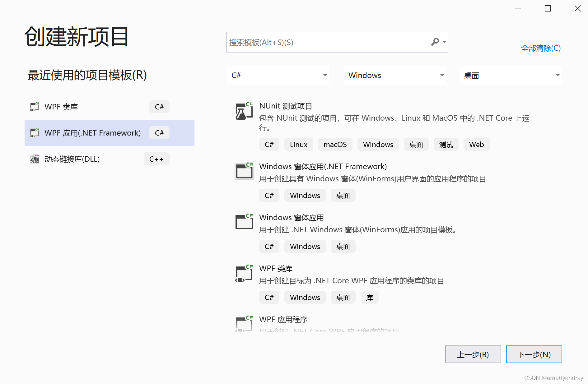Click the WPF 应用程序 template icon
This screenshot has width=588, height=384.
[x=244, y=323]
